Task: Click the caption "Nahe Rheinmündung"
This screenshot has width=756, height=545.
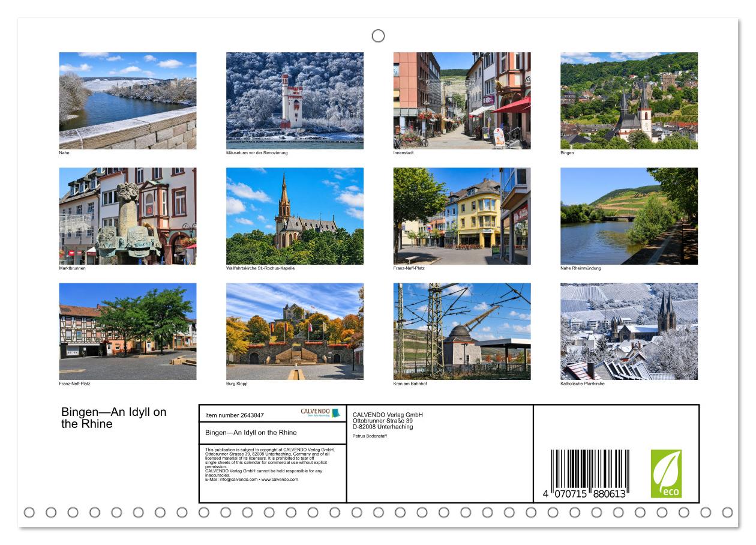Action: (x=581, y=268)
